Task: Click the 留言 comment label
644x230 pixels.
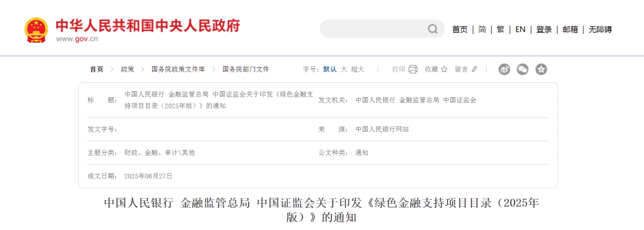Action: 461,69
